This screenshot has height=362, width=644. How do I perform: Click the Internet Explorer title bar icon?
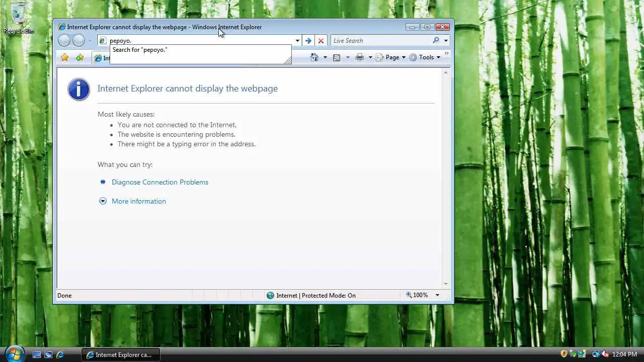[61, 27]
